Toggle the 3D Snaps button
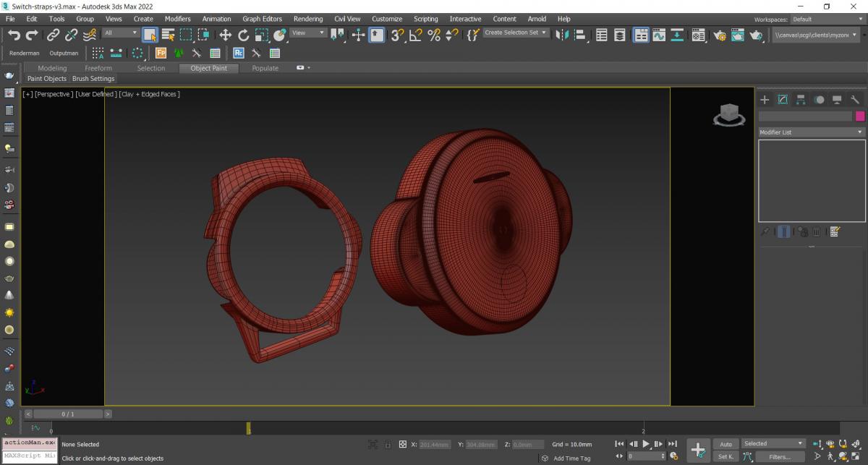The width and height of the screenshot is (868, 465). click(397, 35)
